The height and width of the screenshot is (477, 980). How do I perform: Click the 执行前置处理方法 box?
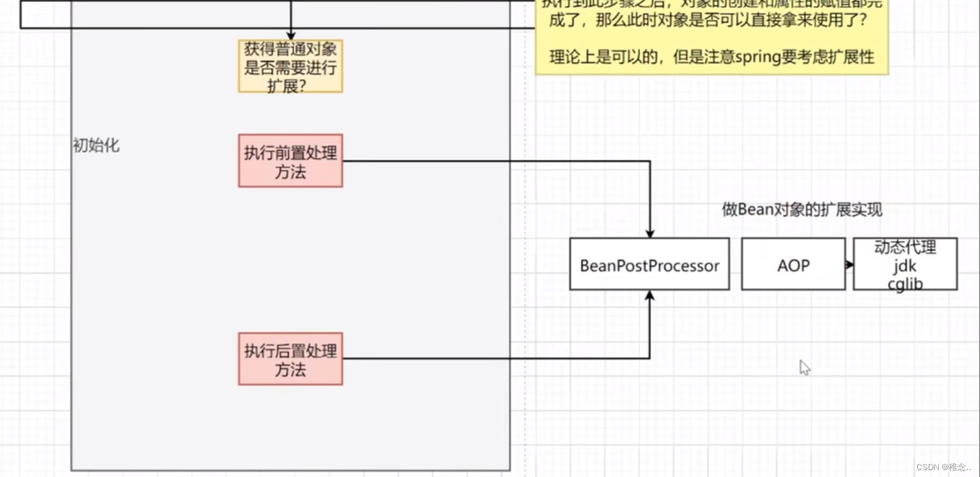[290, 161]
